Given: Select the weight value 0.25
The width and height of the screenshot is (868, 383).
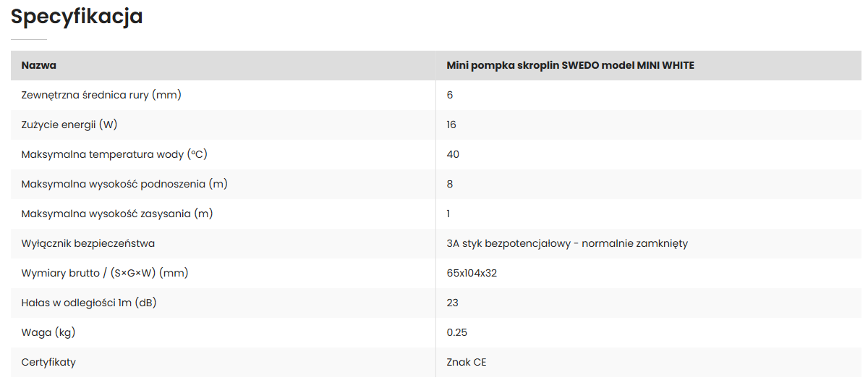Looking at the screenshot, I should (457, 332).
